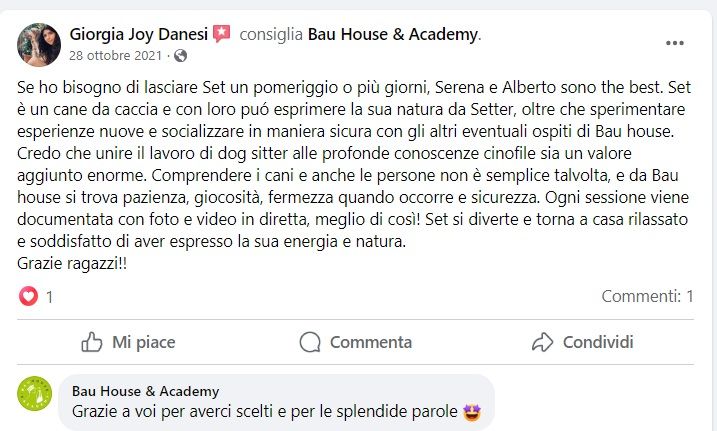Expand the 'Commenti: 1' comments list

tap(647, 296)
